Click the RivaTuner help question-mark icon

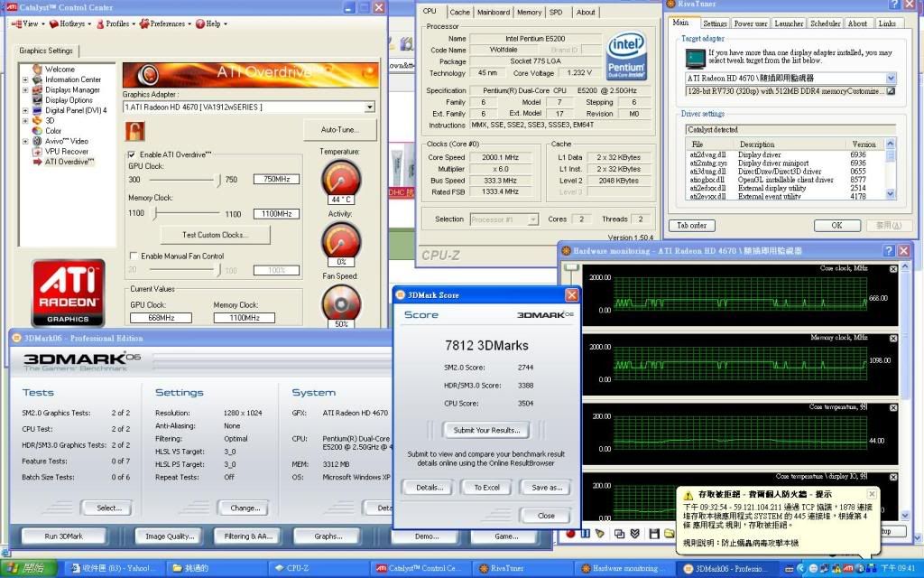click(x=893, y=5)
